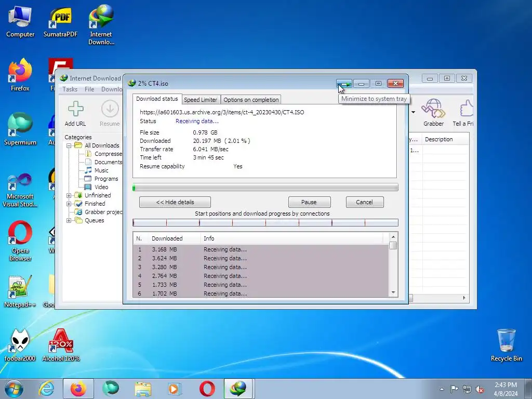Open the toolbar overflow dropdown arrow near Grabber
532x399 pixels.
pos(413,112)
